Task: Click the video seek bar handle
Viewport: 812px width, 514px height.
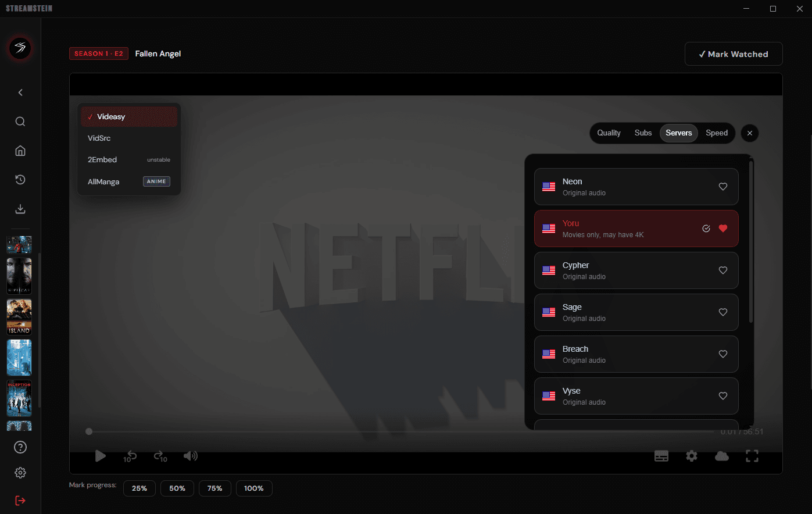Action: 89,431
